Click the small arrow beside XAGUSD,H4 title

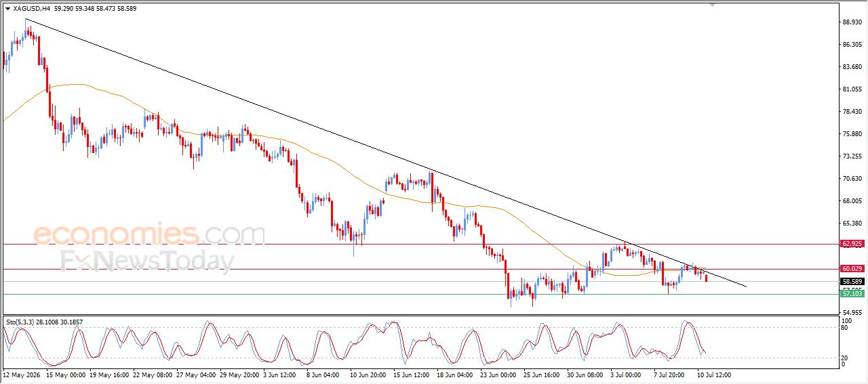click(x=7, y=9)
